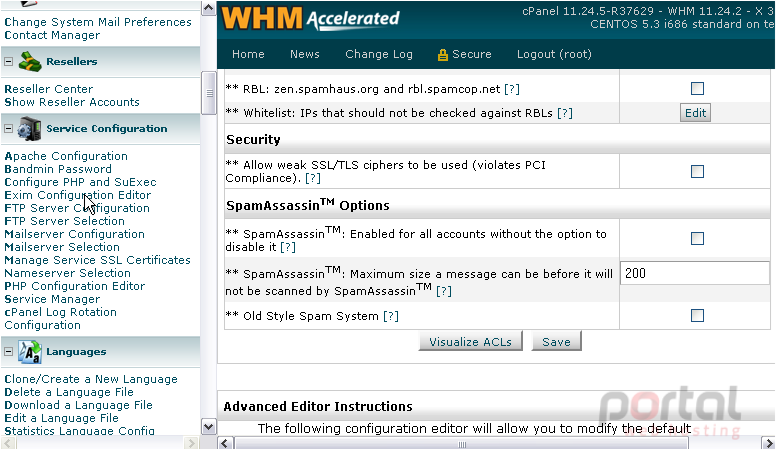Viewport: 776px width, 450px height.
Task: Open help for RBL whitelist setting
Action: 565,113
